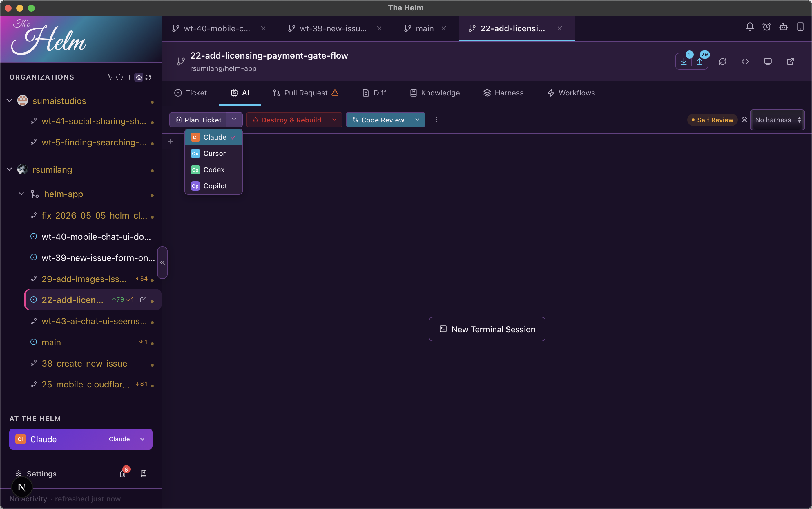Click the dashed circle icon in Organizations
Screen dimensions: 812x509
click(119, 77)
